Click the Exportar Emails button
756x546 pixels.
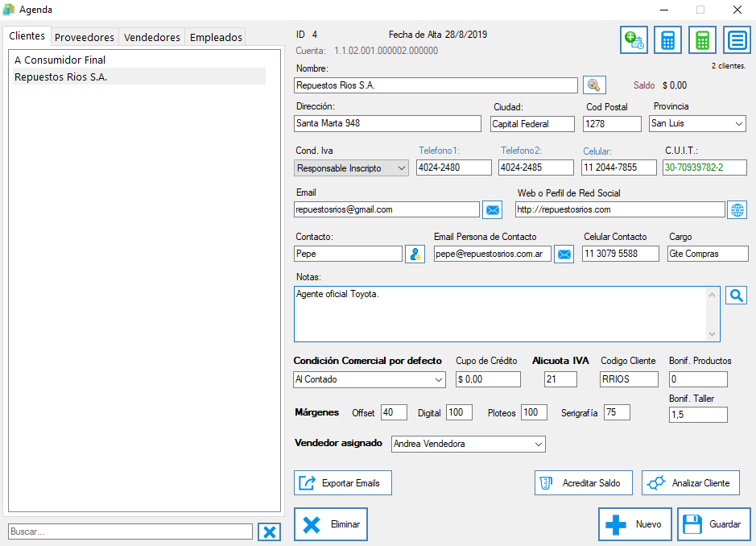pos(343,483)
